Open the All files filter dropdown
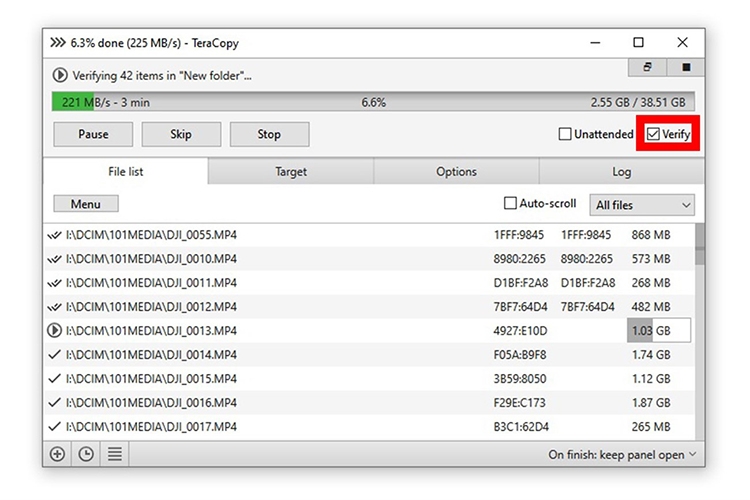The image size is (750, 500). point(642,205)
